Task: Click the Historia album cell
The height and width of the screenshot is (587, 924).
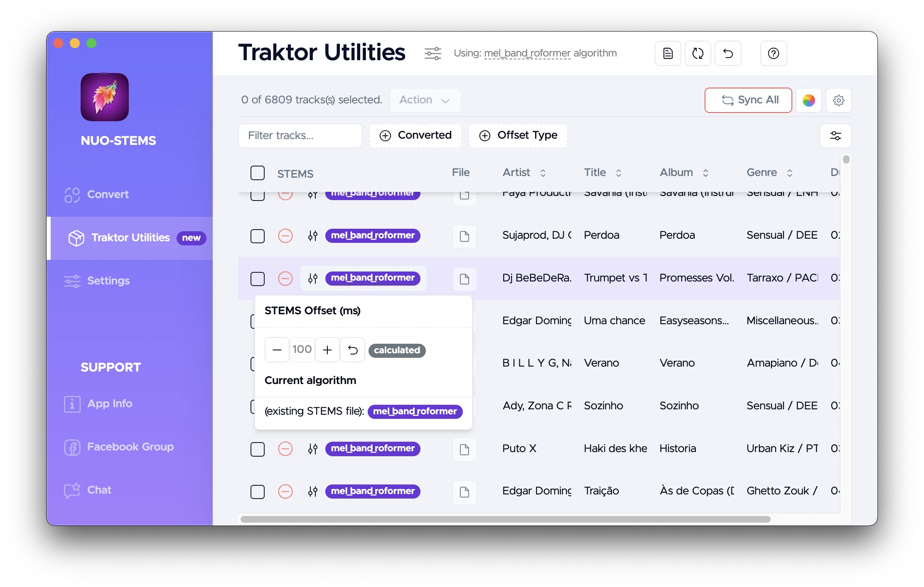Action: [678, 449]
